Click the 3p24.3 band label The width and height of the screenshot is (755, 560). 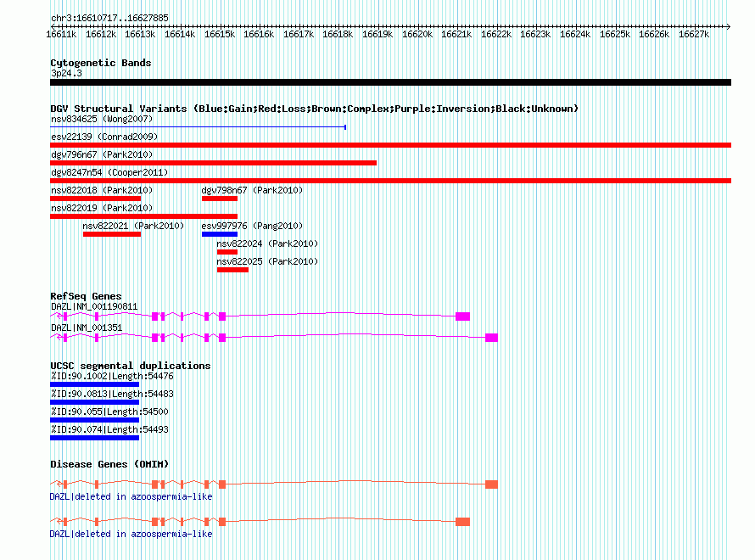[66, 73]
